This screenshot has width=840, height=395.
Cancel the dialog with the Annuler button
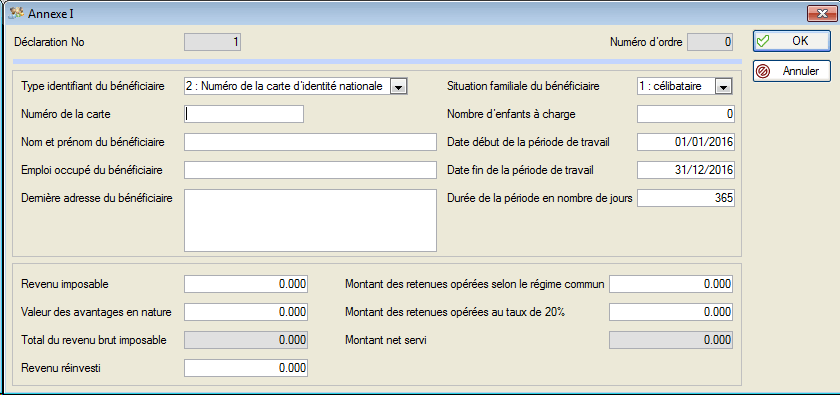[x=792, y=71]
